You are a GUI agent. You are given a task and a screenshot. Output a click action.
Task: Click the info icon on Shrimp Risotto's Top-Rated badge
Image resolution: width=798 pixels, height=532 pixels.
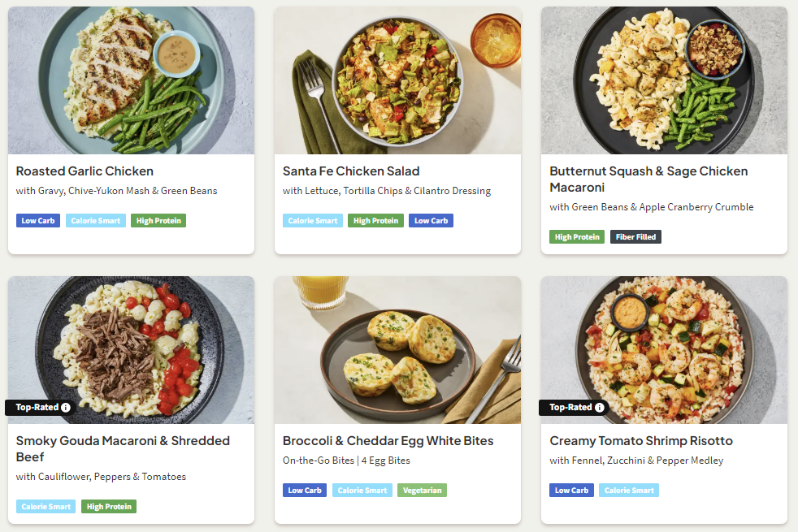click(599, 407)
